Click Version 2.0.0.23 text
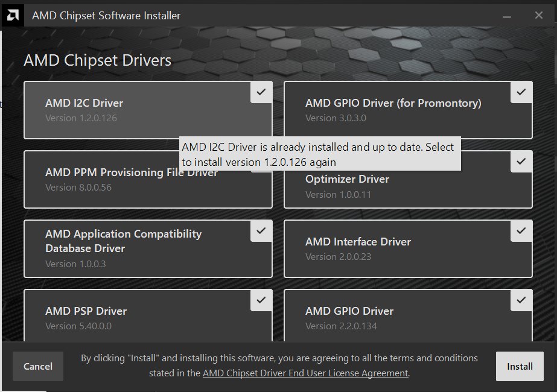This screenshot has height=392, width=557. coord(338,257)
